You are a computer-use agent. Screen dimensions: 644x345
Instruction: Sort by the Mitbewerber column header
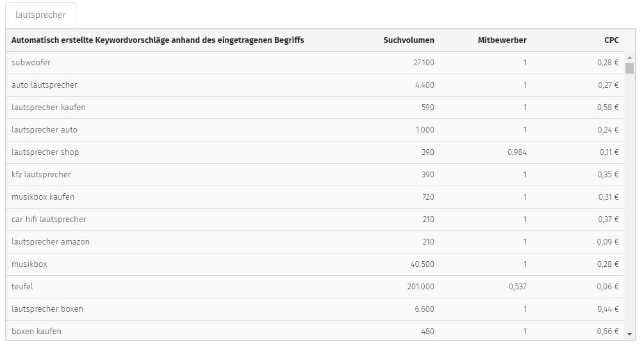(x=502, y=40)
